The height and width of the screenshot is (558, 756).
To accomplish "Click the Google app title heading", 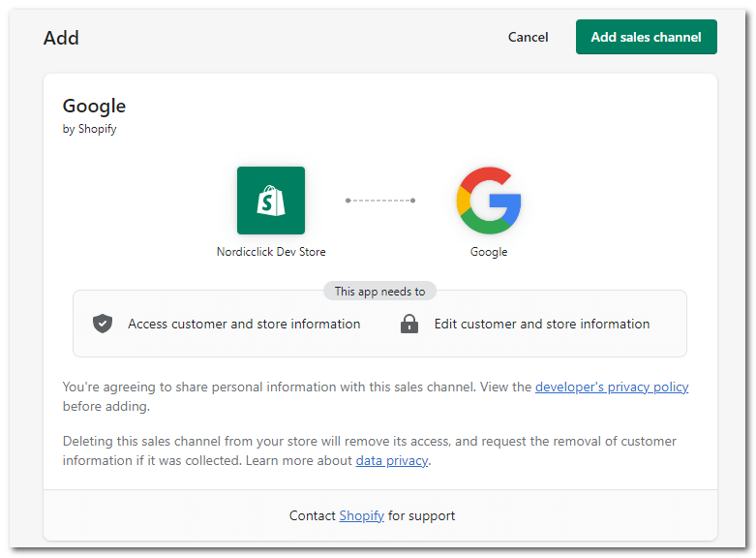I will [94, 107].
